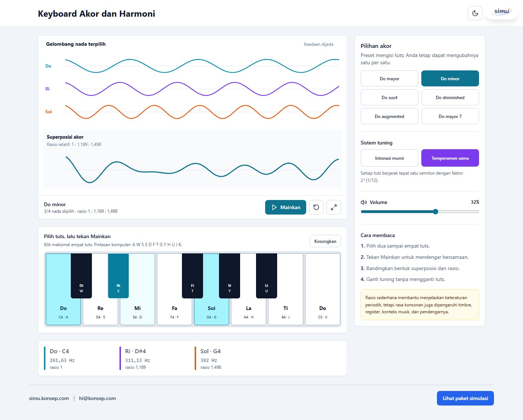Screen dimensions: 523x420
Task: Click the blue Do waveform label
Action: (x=48, y=66)
